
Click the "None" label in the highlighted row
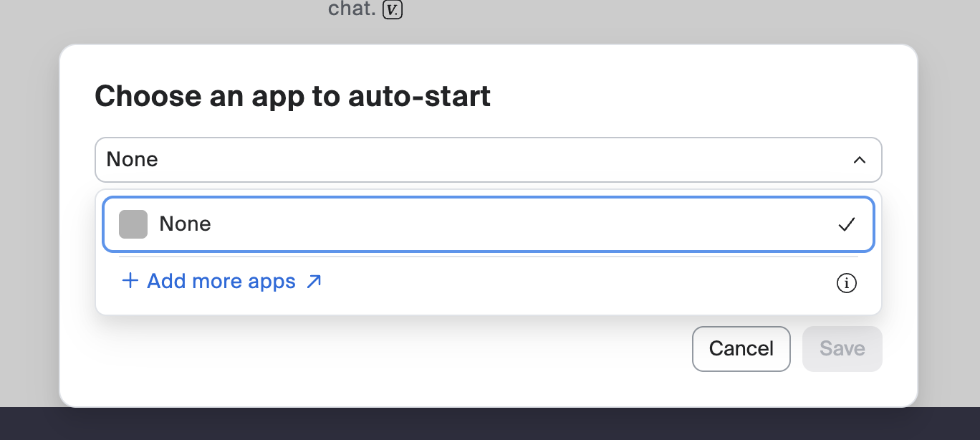[x=185, y=224]
